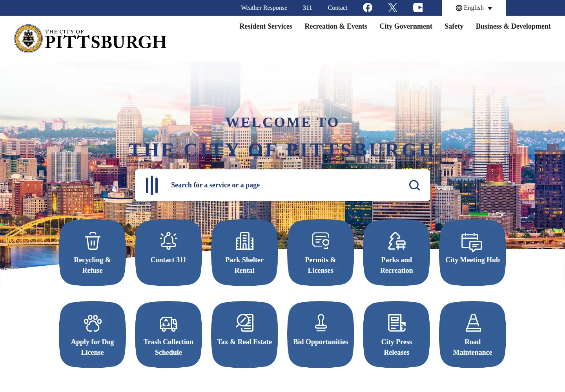Click the three vertical bars icon in search box
Viewport: 565px width, 392px height.
152,185
